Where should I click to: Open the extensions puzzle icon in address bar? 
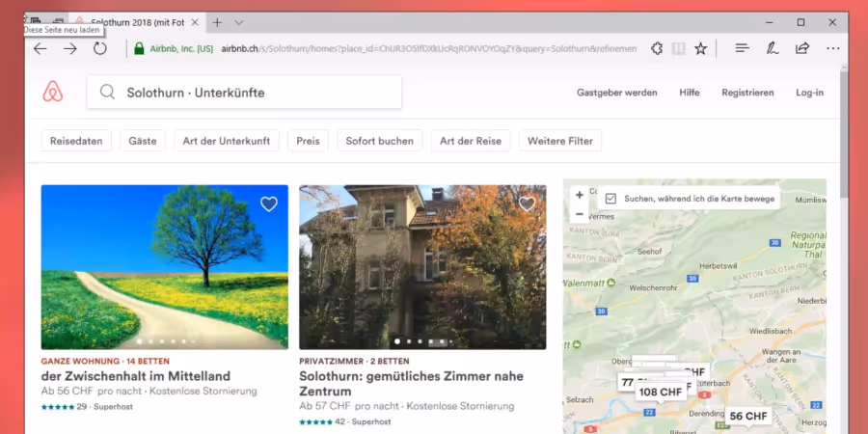coord(657,49)
